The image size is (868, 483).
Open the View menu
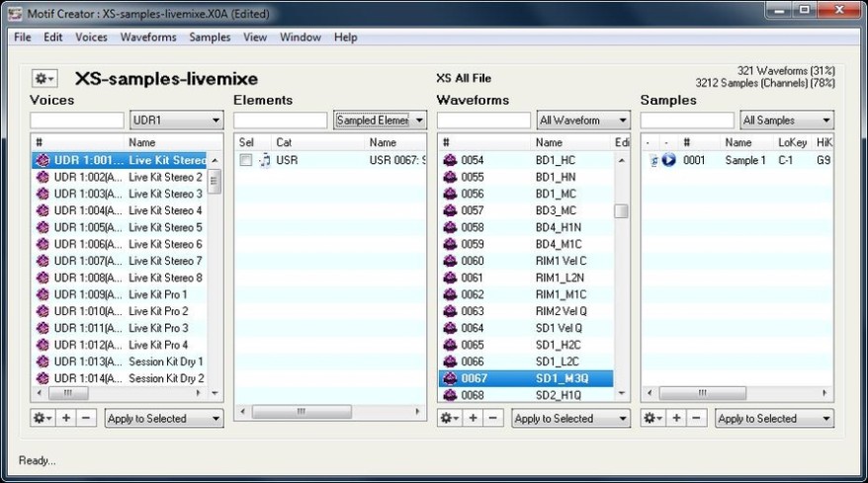(255, 38)
